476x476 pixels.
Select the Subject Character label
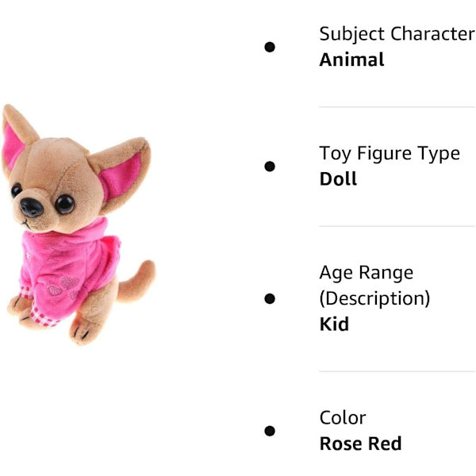397,34
